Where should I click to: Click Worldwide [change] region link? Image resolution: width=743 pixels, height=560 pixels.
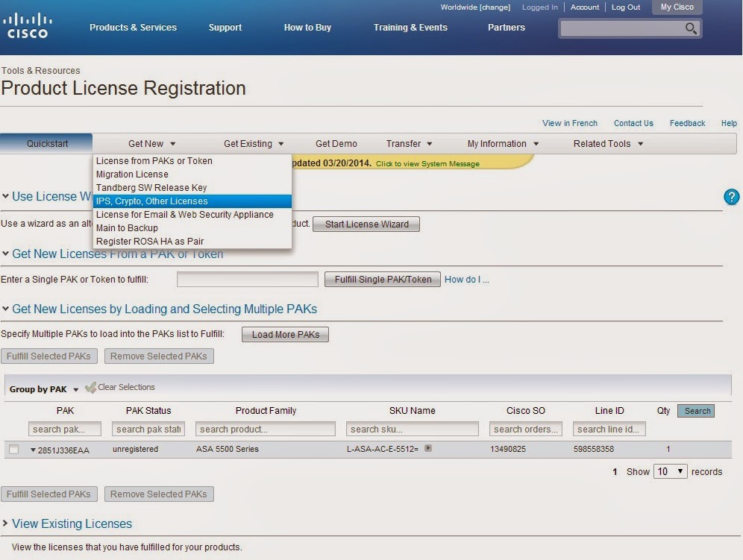pos(475,7)
